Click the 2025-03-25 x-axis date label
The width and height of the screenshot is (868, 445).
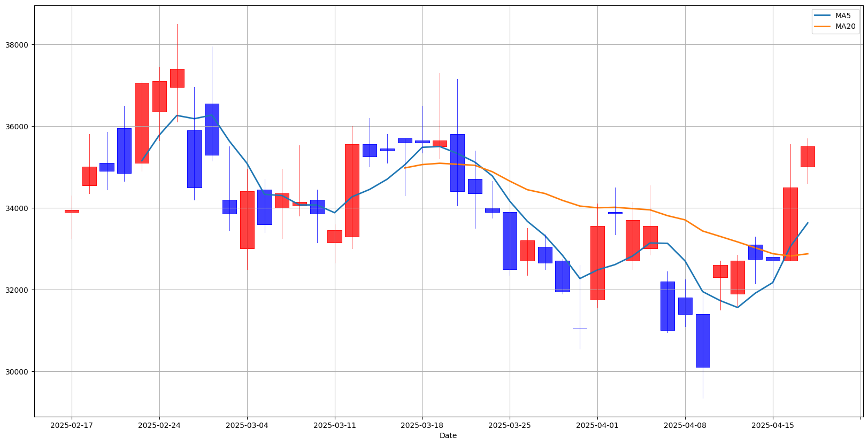510,426
